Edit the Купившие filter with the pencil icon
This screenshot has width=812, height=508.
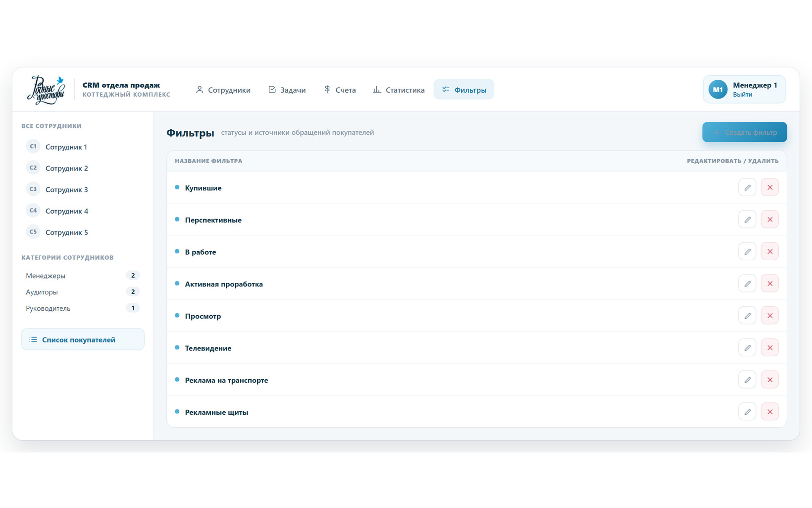pyautogui.click(x=747, y=187)
